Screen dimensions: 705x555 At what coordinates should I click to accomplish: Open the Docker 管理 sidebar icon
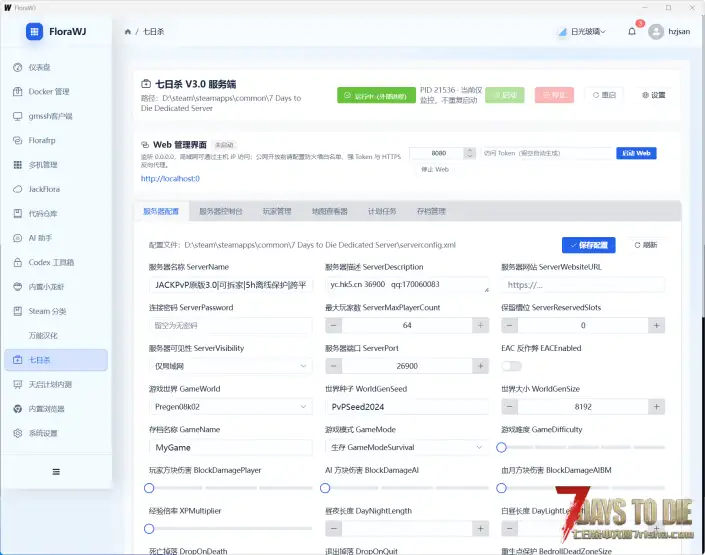click(18, 92)
